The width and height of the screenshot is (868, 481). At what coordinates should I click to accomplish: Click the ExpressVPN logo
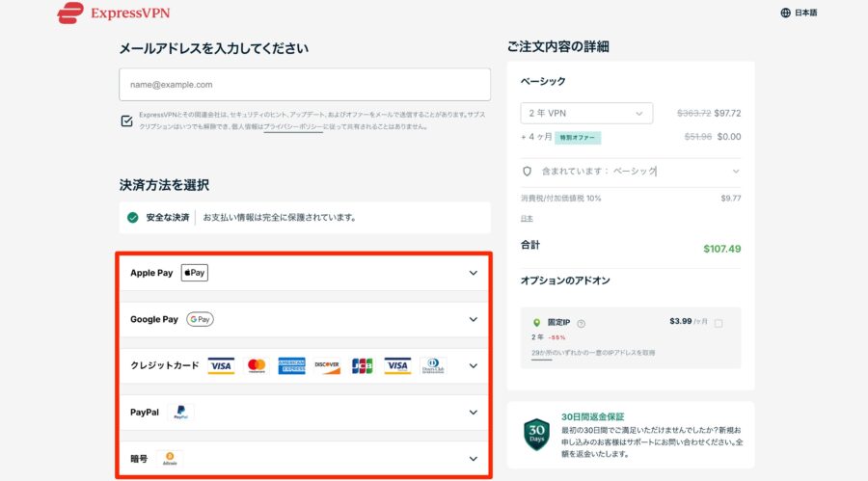(x=114, y=13)
